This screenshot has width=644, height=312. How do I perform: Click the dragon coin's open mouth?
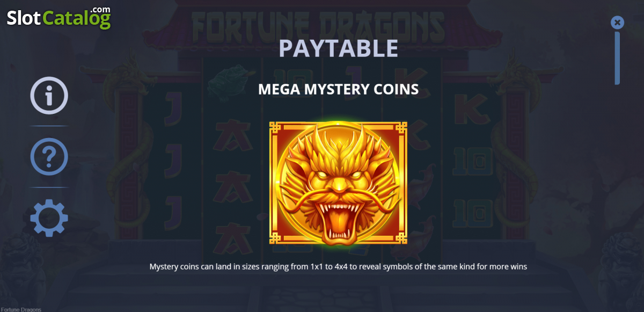point(338,219)
